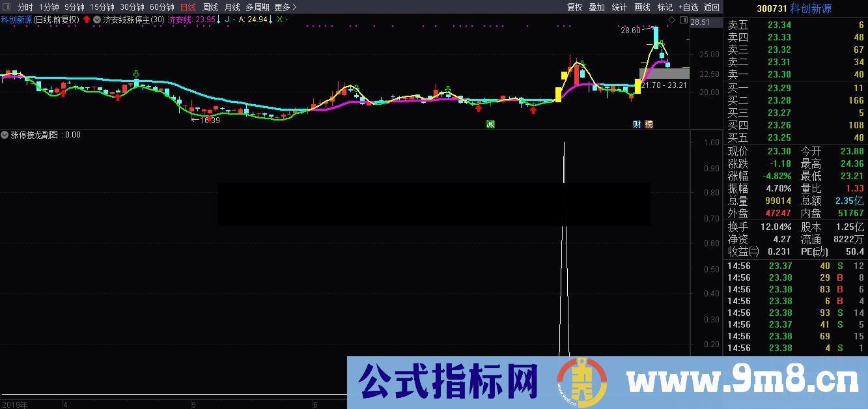Toggle the split-layout icon at top-left corner
The width and height of the screenshot is (868, 409).
pos(7,7)
